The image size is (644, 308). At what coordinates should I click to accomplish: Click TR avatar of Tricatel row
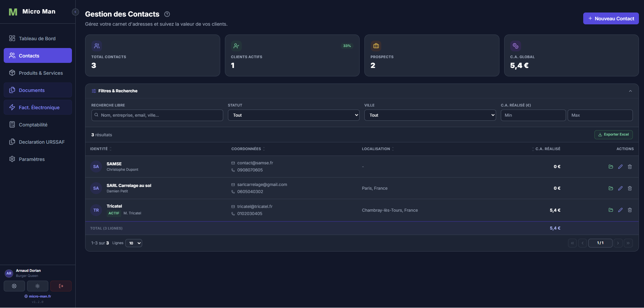96,210
